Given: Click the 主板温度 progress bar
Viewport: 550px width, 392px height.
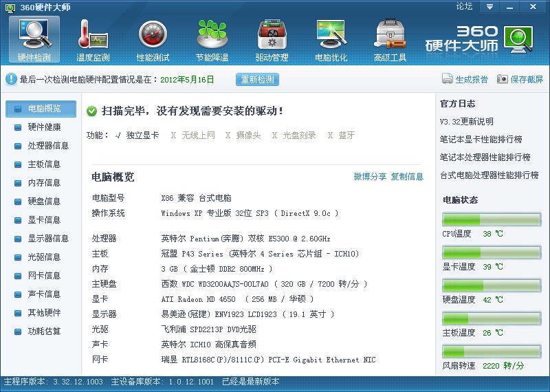Looking at the screenshot, I should pyautogui.click(x=492, y=318).
